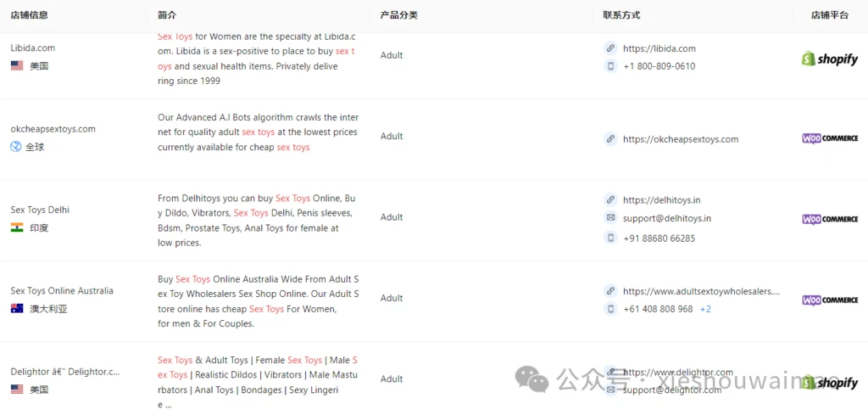The height and width of the screenshot is (415, 868).
Task: Click the phone icon next to +1 800-809-0610
Action: (x=610, y=66)
